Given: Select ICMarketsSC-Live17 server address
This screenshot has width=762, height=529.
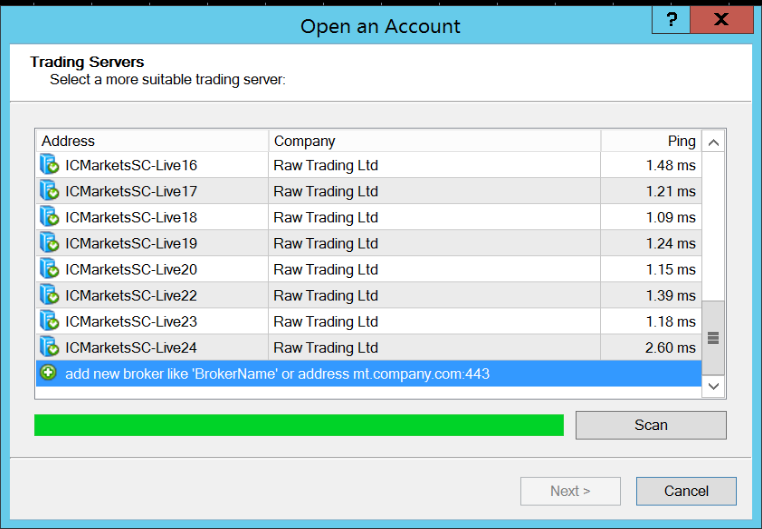Looking at the screenshot, I should [x=131, y=191].
